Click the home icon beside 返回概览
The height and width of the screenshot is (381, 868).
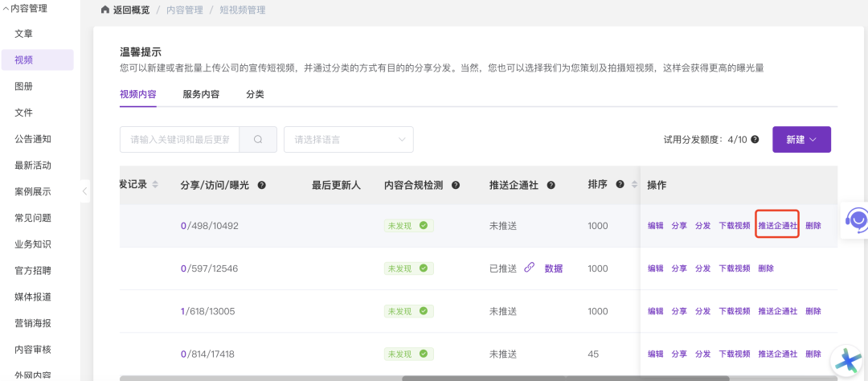(105, 10)
